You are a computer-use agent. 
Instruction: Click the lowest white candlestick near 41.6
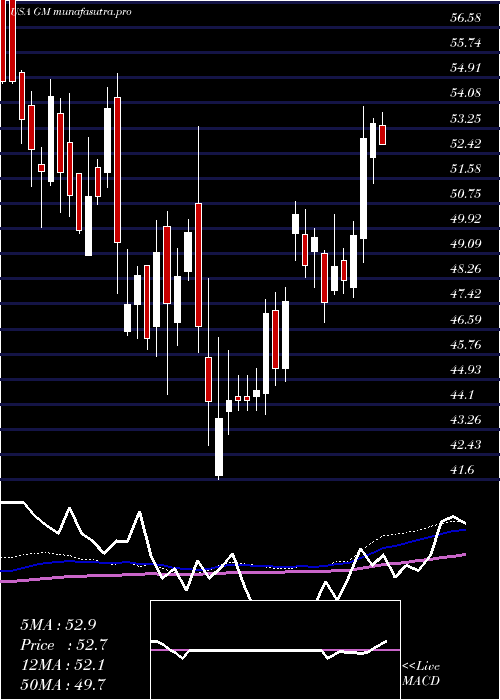pyautogui.click(x=219, y=447)
